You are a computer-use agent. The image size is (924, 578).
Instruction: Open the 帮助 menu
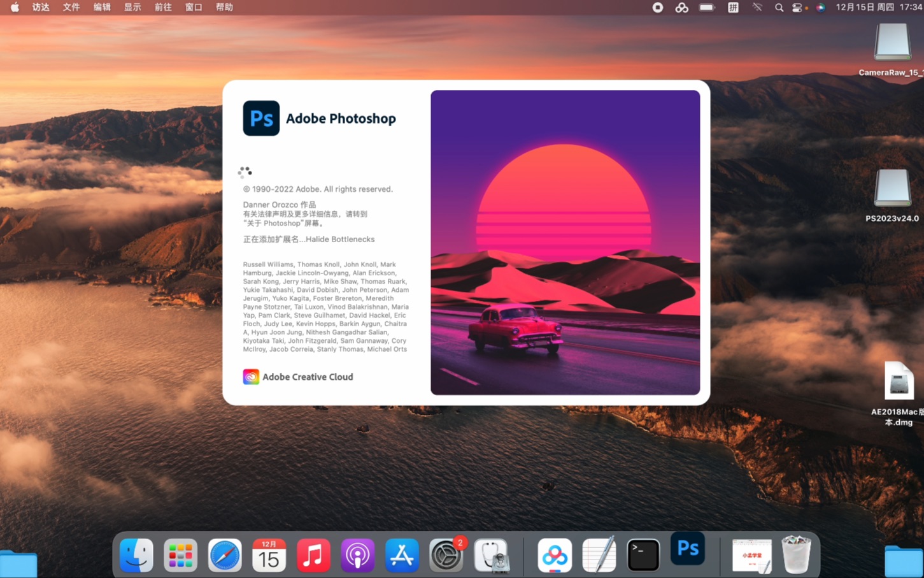pos(224,7)
